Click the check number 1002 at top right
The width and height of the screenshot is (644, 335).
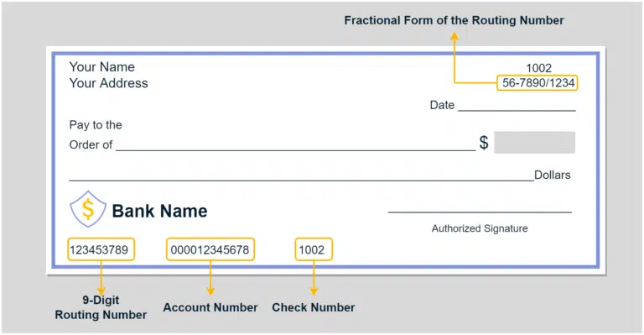[539, 68]
